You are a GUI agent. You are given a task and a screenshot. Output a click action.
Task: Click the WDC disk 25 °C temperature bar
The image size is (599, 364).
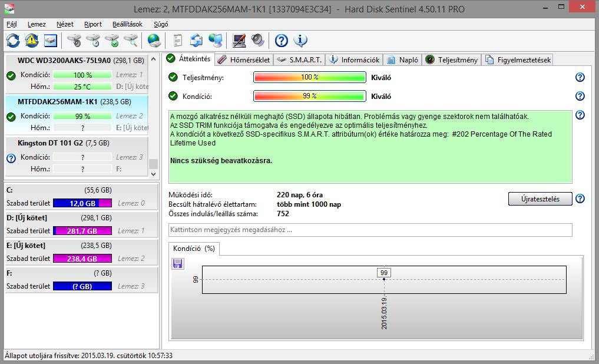(82, 87)
